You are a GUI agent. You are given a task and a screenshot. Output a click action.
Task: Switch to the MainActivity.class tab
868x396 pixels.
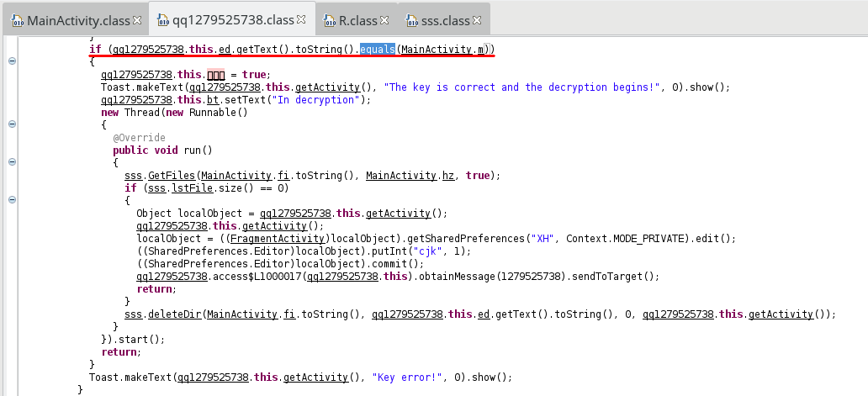click(x=77, y=20)
